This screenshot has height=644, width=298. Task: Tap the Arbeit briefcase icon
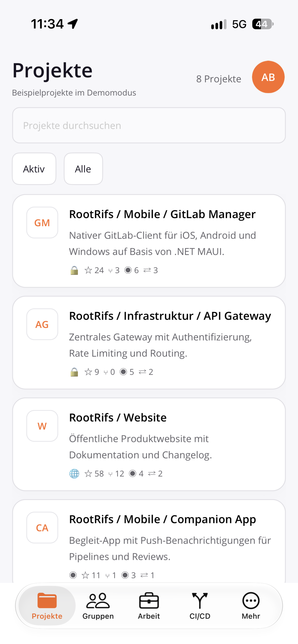[149, 600]
